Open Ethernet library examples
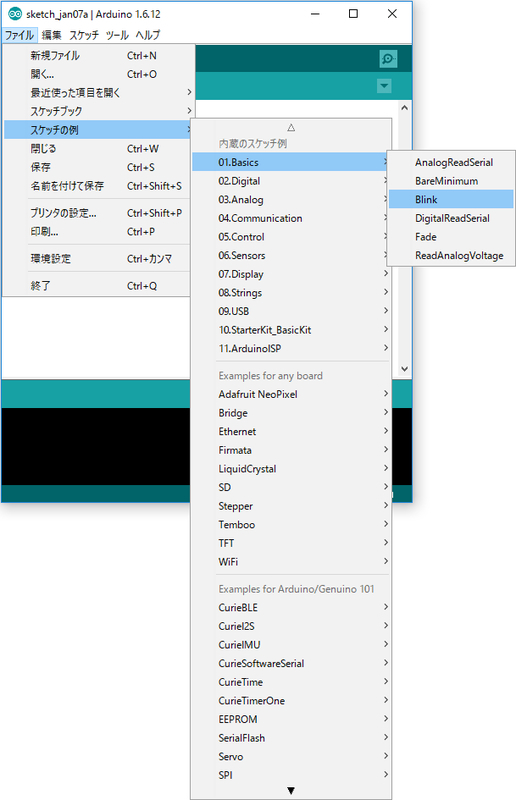This screenshot has width=516, height=800. [291, 431]
